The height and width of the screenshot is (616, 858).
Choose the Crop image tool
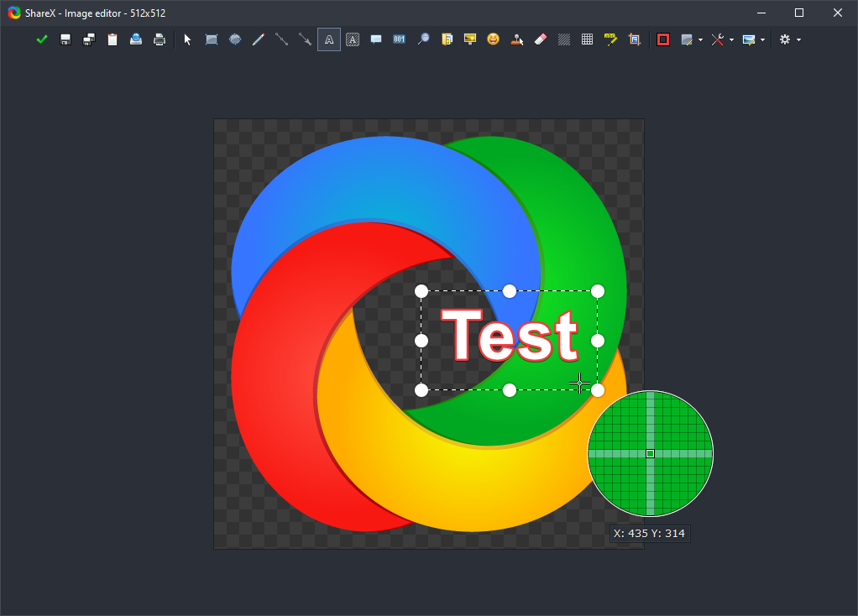pyautogui.click(x=635, y=39)
